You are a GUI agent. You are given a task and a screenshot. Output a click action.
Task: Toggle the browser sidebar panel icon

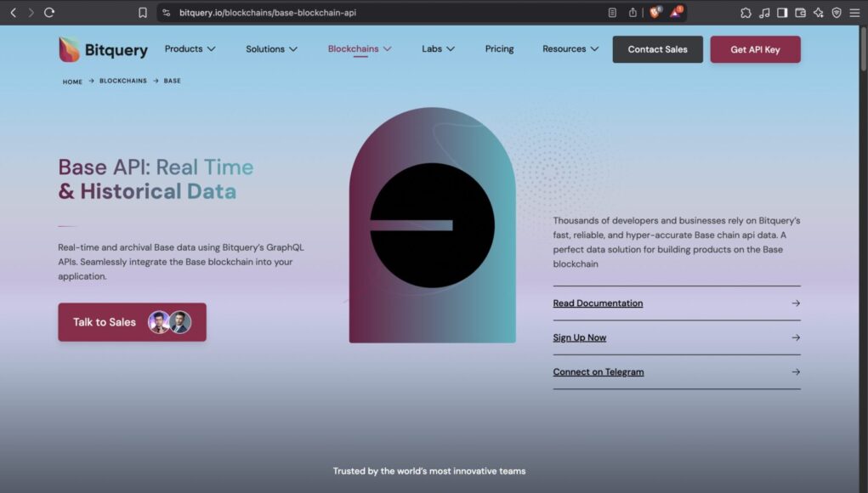tap(782, 12)
